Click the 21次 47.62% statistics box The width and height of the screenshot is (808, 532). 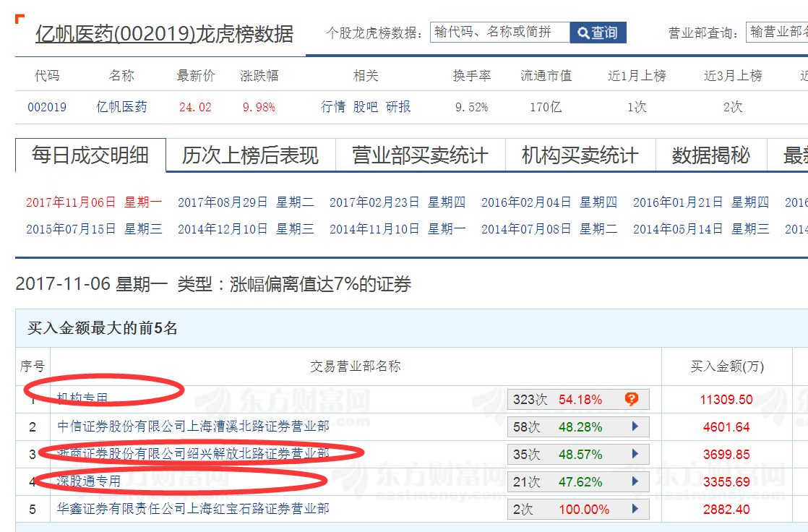[578, 481]
